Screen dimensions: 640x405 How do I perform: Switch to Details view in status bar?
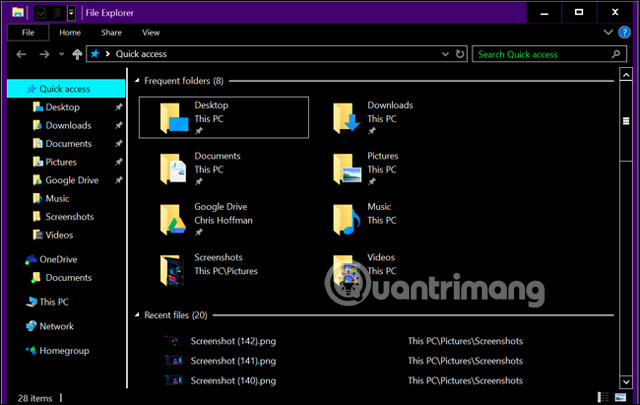point(603,397)
